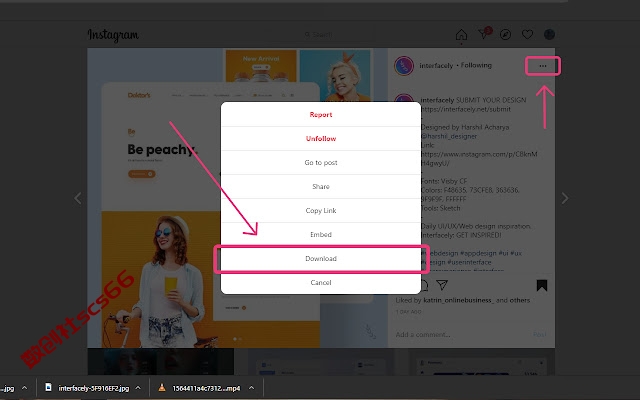Expand menu for interfacely-3F916EF2.jpg download

138,388
